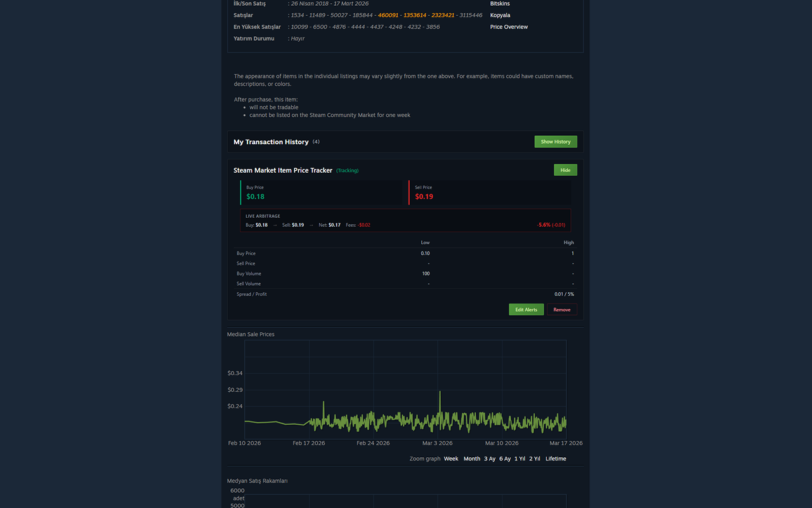Click the green (Tracking) status label
This screenshot has width=812, height=508.
[347, 170]
